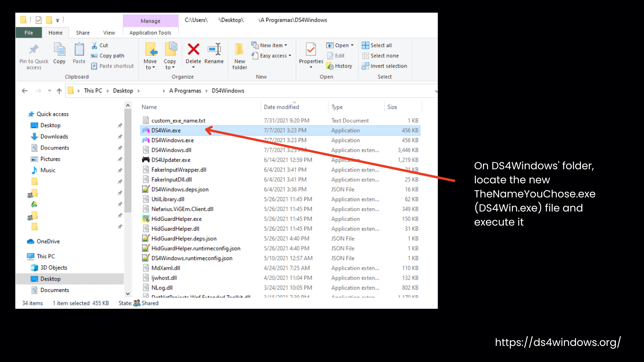Expand the chevron after This PC in address bar
Image resolution: width=644 pixels, height=362 pixels.
[x=108, y=91]
